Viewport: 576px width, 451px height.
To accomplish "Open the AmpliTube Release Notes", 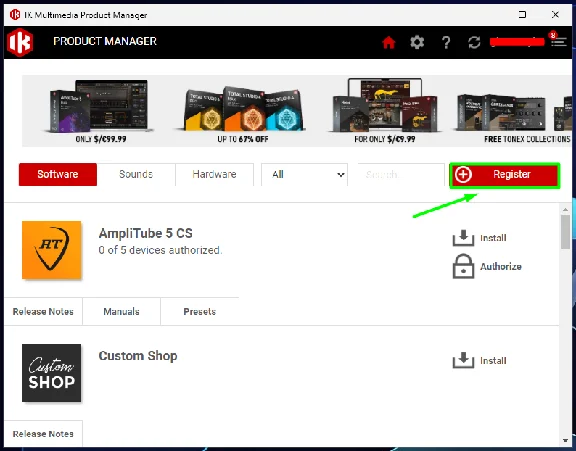I will 43,311.
